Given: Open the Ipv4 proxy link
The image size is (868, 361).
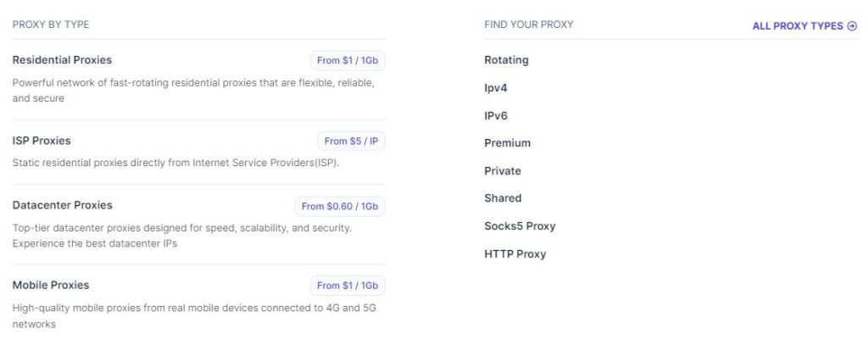Looking at the screenshot, I should (495, 88).
